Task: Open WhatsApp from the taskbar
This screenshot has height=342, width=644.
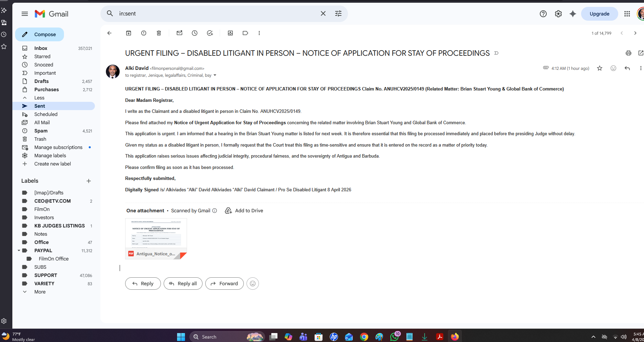Action: pos(394,336)
